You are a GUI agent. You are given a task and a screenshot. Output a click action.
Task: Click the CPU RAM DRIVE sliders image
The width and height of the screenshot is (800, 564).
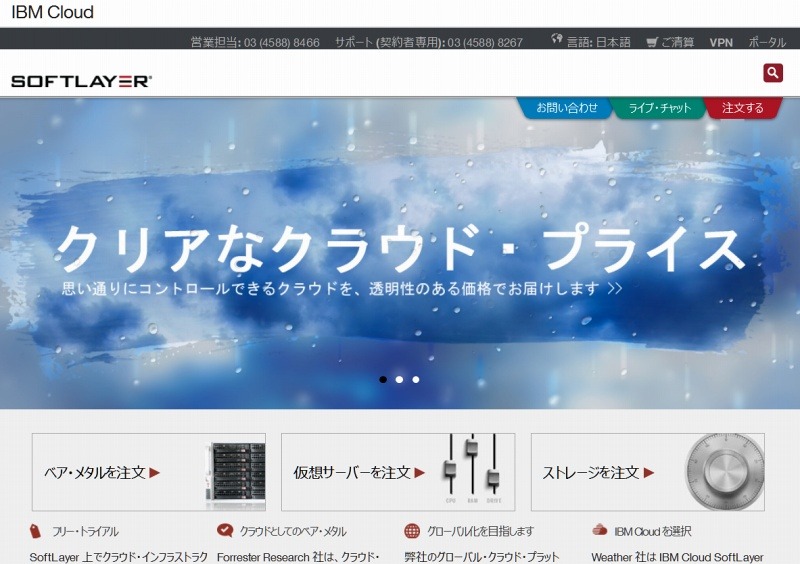(472, 470)
